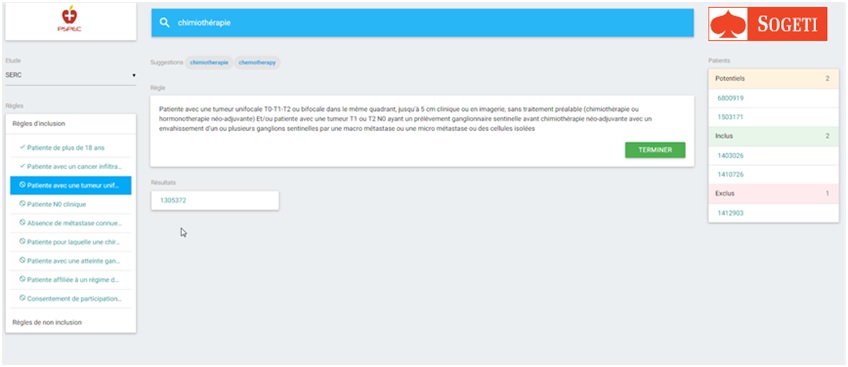Open the Etude SERC dropdown
The image size is (848, 367).
pyautogui.click(x=70, y=75)
